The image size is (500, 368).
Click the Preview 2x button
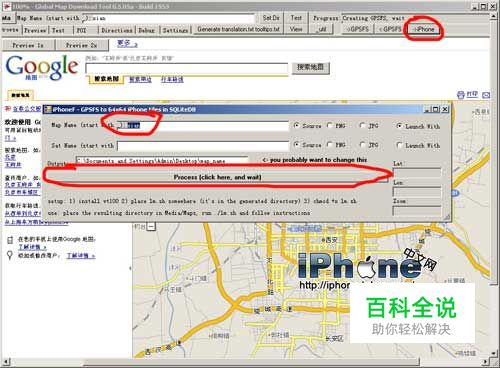[82, 45]
